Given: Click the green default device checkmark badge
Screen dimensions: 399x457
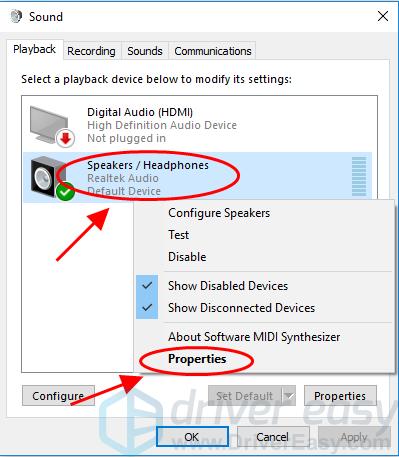Looking at the screenshot, I should point(65,192).
